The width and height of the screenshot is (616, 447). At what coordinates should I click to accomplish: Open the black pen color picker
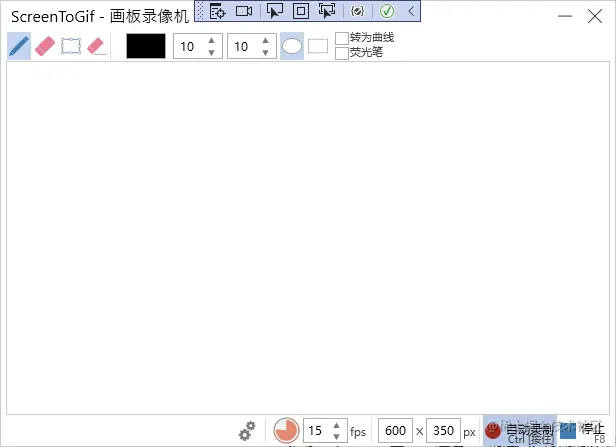[x=146, y=46]
